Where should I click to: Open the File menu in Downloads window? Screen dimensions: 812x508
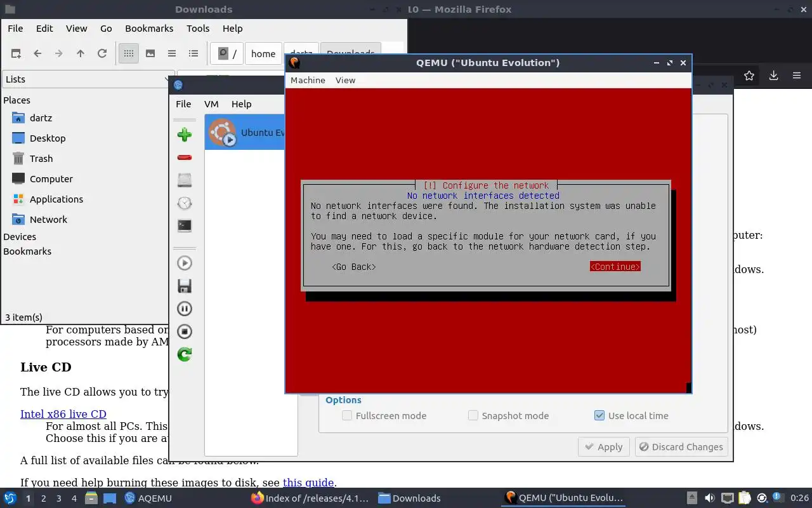[x=15, y=29]
